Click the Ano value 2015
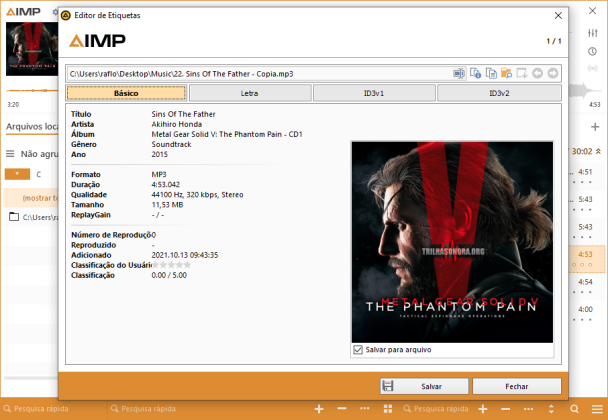608x420 pixels. pyautogui.click(x=159, y=154)
